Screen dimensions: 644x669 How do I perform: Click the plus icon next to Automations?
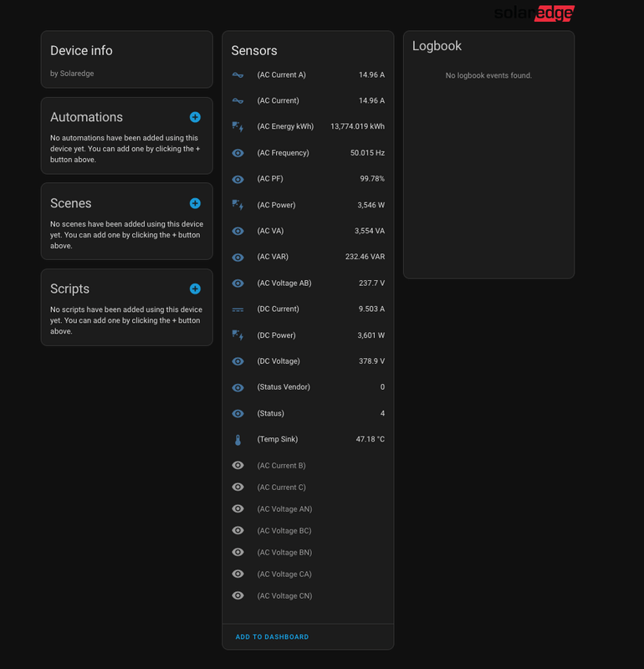[195, 117]
